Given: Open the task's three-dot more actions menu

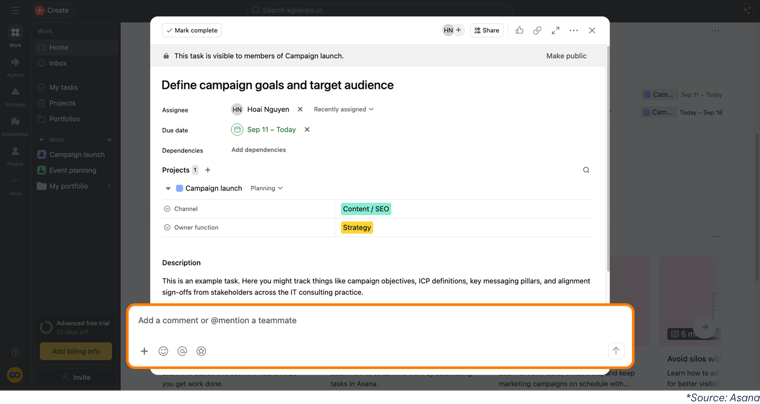Looking at the screenshot, I should point(574,31).
